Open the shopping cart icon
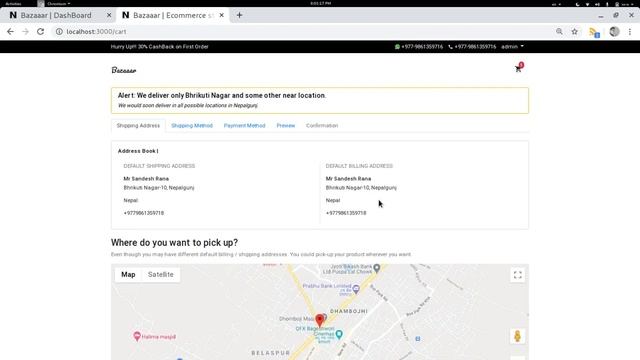 [x=518, y=68]
